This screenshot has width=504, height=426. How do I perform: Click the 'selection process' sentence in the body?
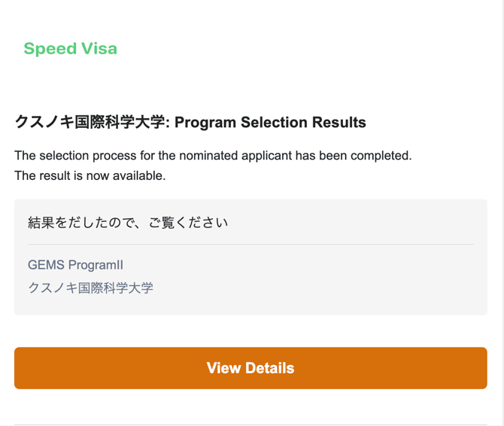coord(213,156)
